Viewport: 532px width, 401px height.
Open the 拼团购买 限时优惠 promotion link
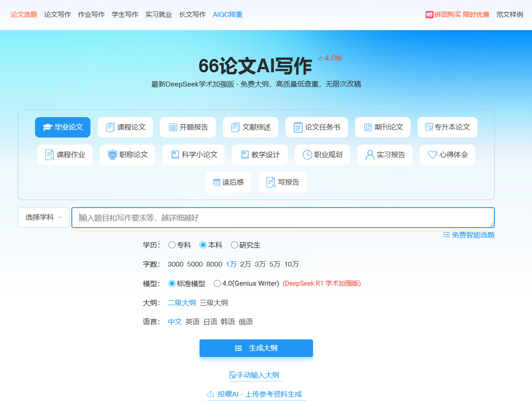(458, 14)
